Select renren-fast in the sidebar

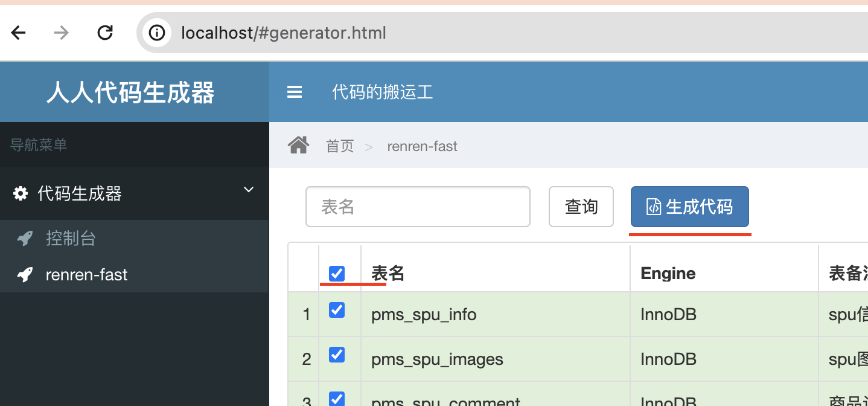[86, 275]
